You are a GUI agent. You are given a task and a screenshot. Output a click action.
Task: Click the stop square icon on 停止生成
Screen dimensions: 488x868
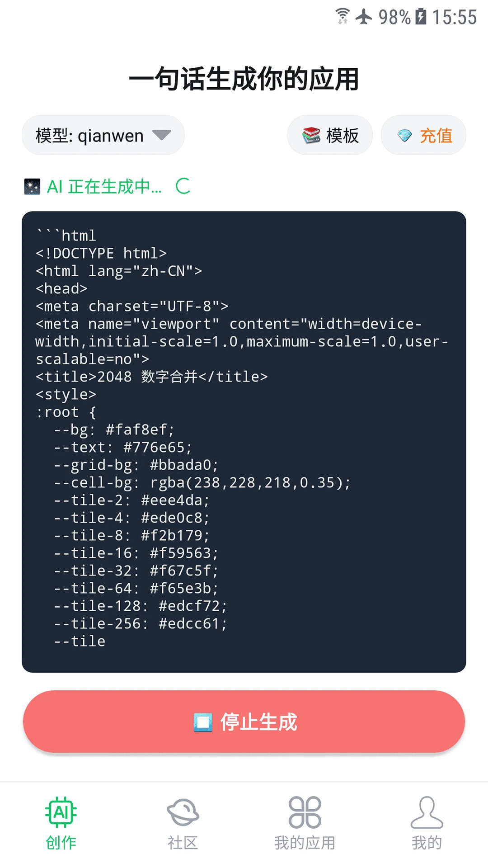click(x=203, y=722)
